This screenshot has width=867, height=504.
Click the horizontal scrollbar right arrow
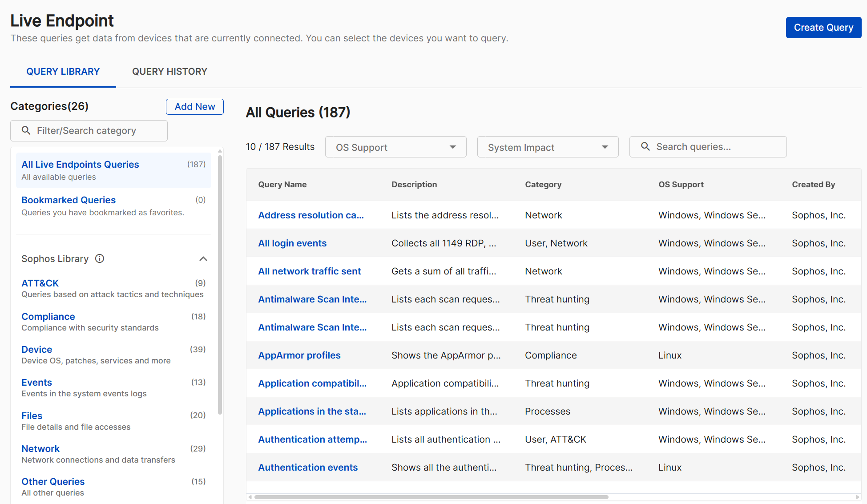(858, 497)
